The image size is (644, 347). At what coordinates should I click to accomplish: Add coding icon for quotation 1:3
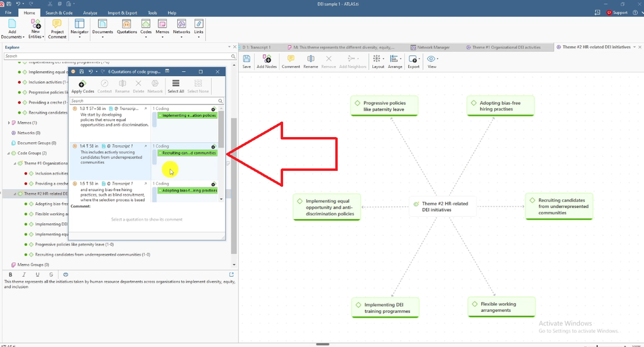pyautogui.click(x=213, y=109)
